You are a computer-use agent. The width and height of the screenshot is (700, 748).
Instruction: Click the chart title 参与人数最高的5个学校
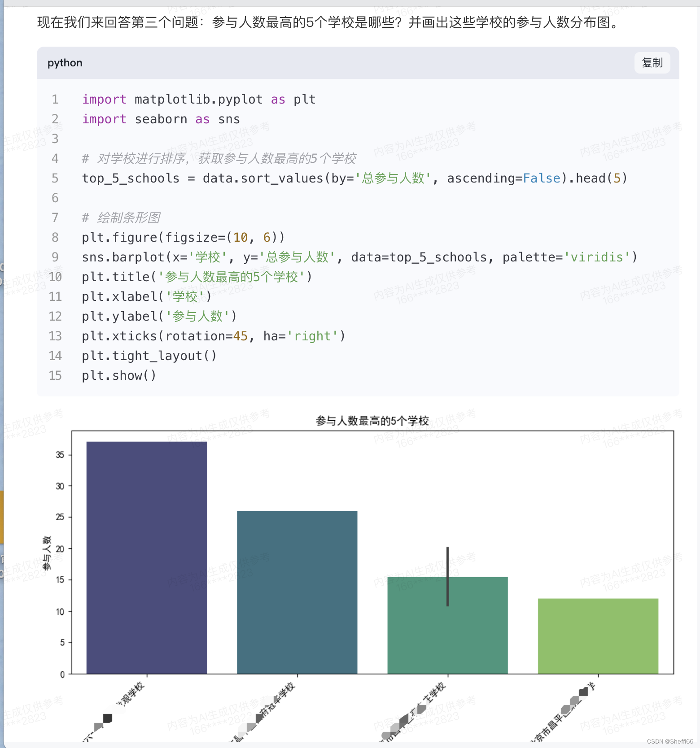coord(372,421)
